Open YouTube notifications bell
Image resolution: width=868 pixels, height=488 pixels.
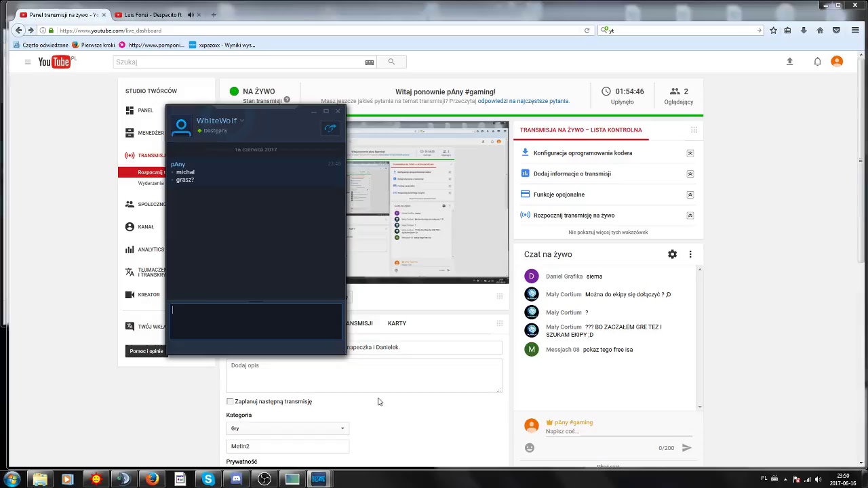tap(818, 62)
